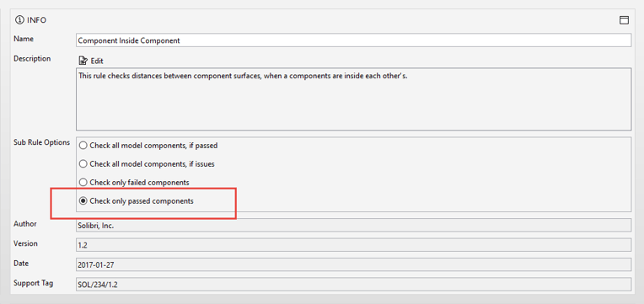Click the Author field showing Solibri, Inc.
This screenshot has width=644, height=304.
[354, 225]
